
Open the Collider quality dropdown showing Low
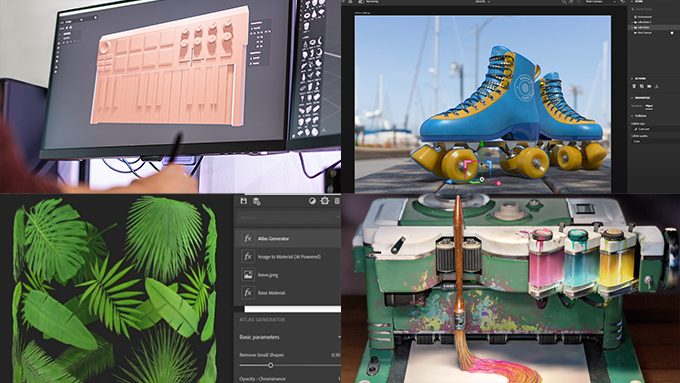click(x=655, y=141)
